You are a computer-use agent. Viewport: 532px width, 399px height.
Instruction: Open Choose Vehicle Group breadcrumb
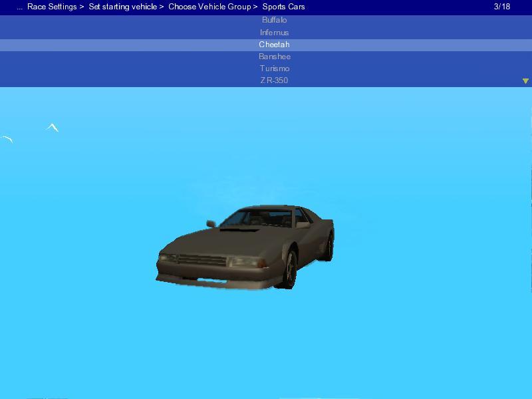point(209,7)
